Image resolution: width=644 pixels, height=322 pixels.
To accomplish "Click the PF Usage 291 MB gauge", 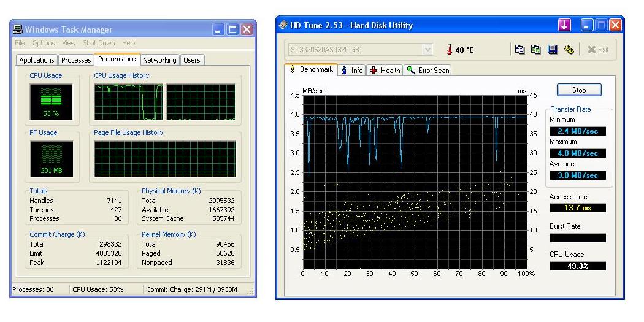I will click(x=52, y=158).
